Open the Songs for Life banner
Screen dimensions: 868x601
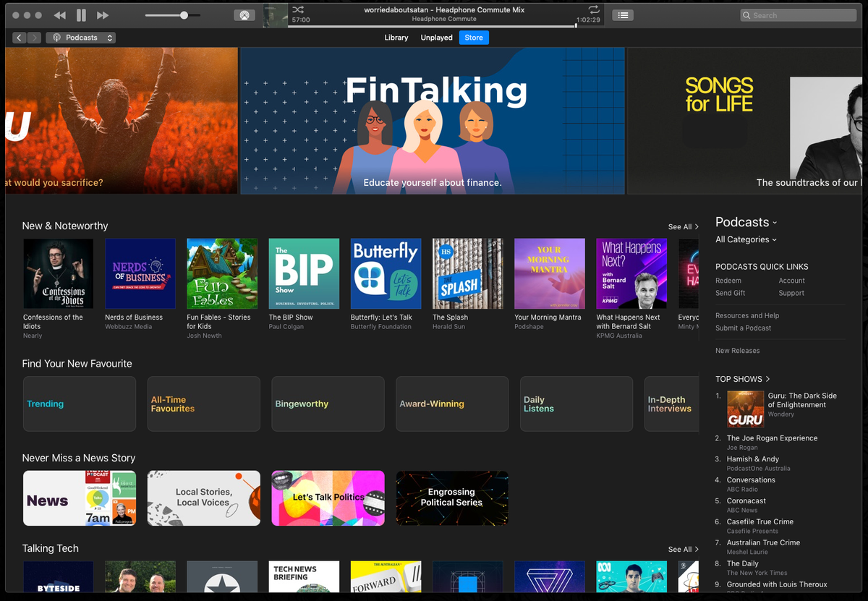coord(745,121)
